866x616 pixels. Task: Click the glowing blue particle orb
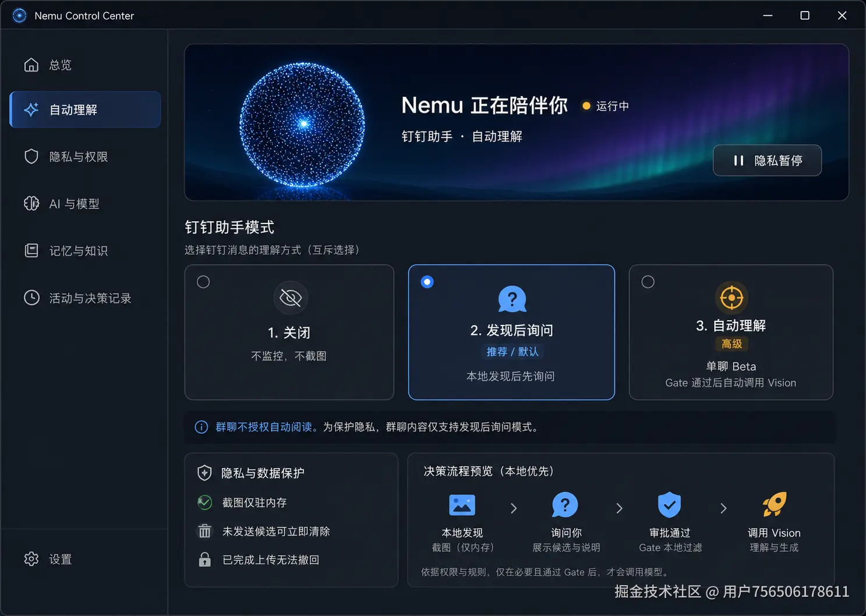(x=302, y=124)
